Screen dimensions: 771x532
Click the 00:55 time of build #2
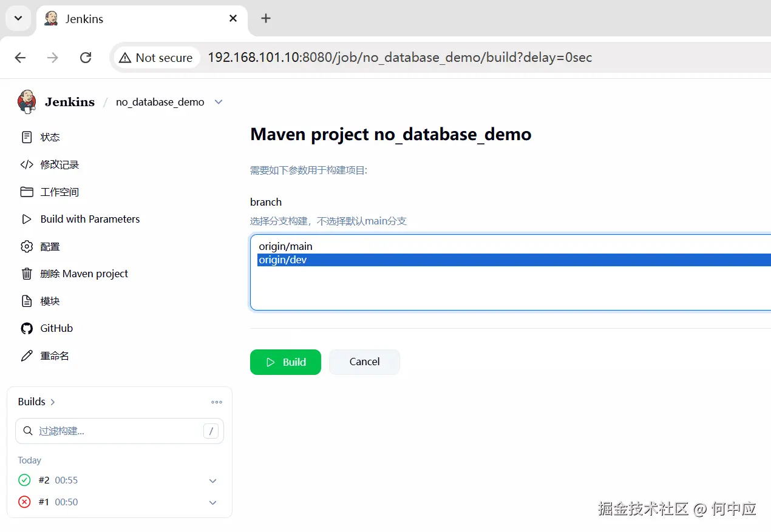point(66,480)
